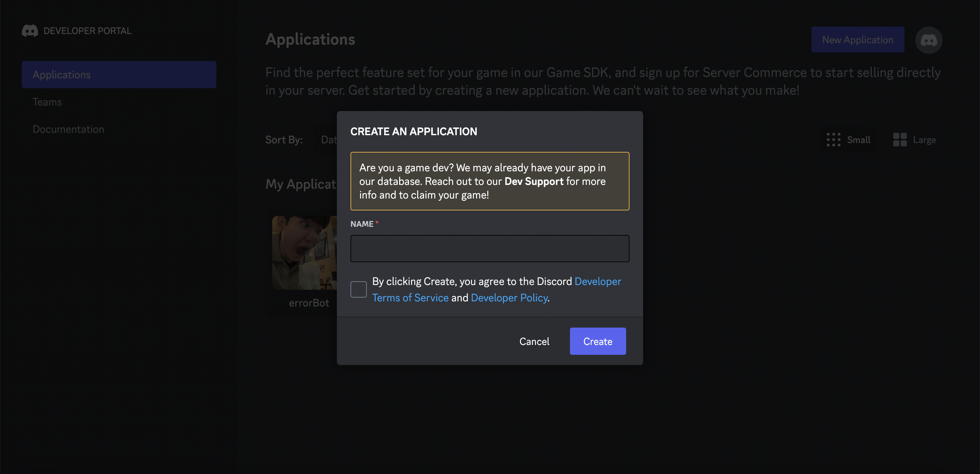
Task: Open the Developer Terms of Service link
Action: (x=410, y=298)
